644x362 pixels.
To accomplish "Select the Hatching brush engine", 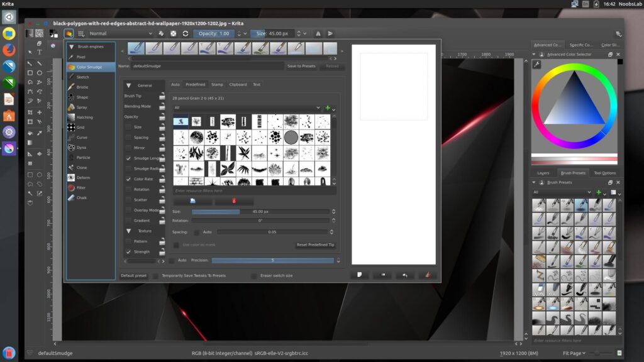I will (84, 117).
